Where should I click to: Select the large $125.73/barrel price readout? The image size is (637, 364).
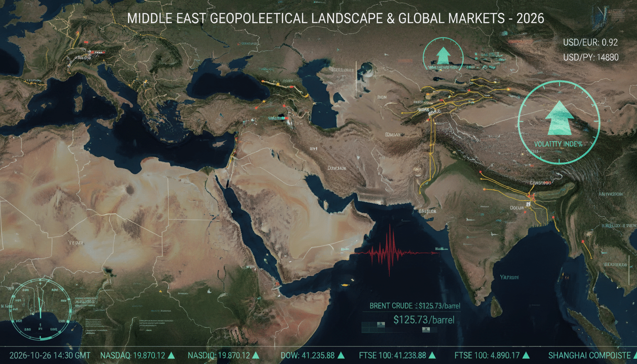tap(424, 320)
